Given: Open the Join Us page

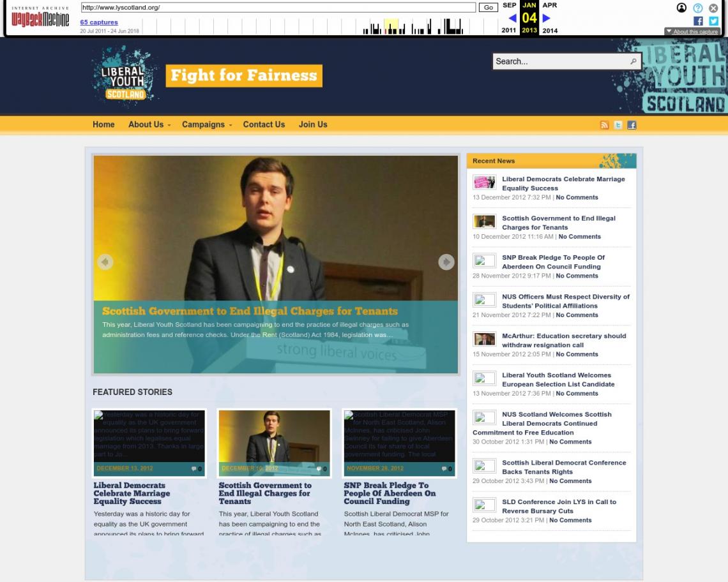Looking at the screenshot, I should [x=313, y=124].
